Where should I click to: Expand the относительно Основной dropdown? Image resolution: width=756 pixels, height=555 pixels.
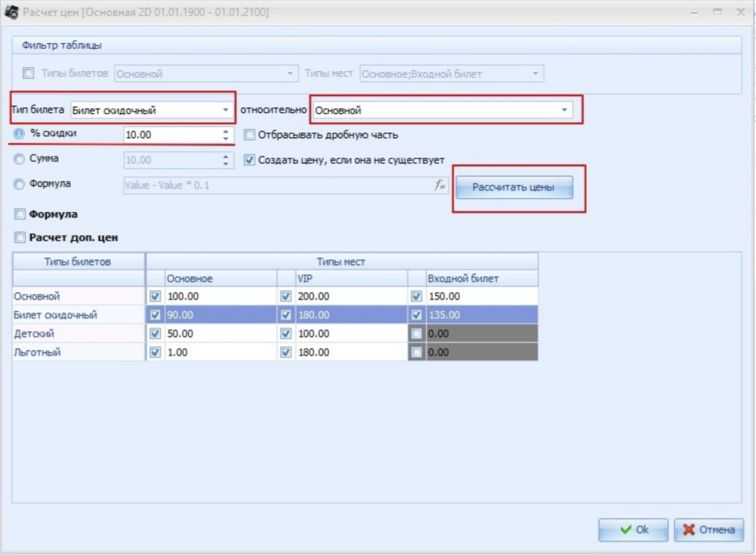click(x=564, y=110)
